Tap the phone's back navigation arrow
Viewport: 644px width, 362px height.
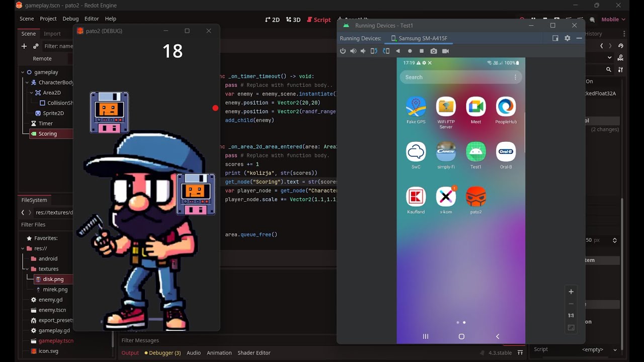(498, 336)
